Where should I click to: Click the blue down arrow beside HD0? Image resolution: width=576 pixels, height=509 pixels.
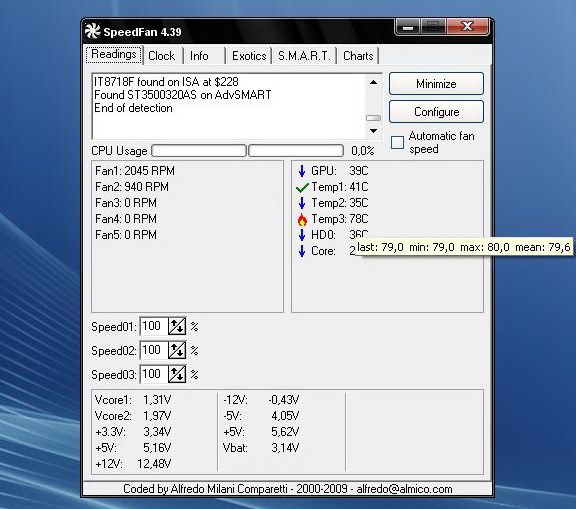pyautogui.click(x=302, y=235)
